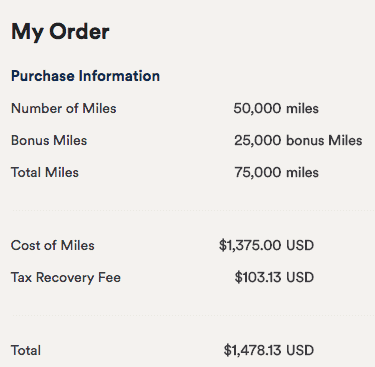Click the Total label at the bottom
Image resolution: width=375 pixels, height=367 pixels.
point(26,351)
